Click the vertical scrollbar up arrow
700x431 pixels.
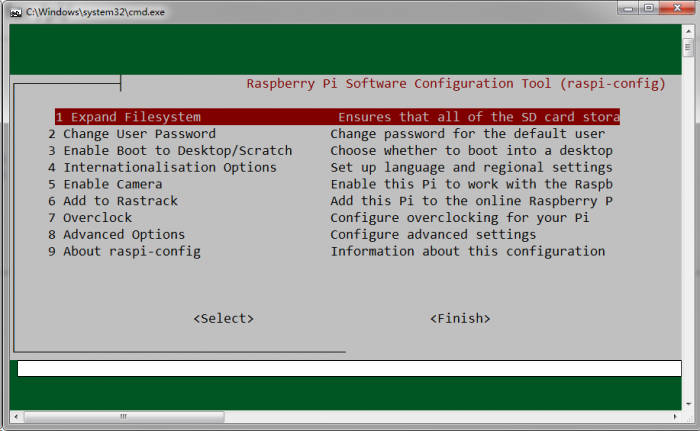(x=688, y=31)
